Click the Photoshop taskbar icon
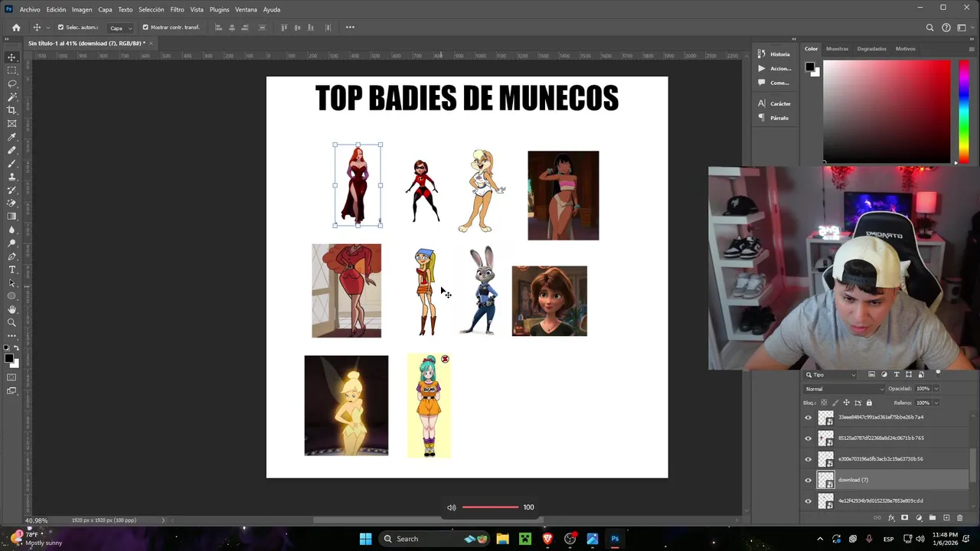Viewport: 980px width, 551px height. pos(615,539)
